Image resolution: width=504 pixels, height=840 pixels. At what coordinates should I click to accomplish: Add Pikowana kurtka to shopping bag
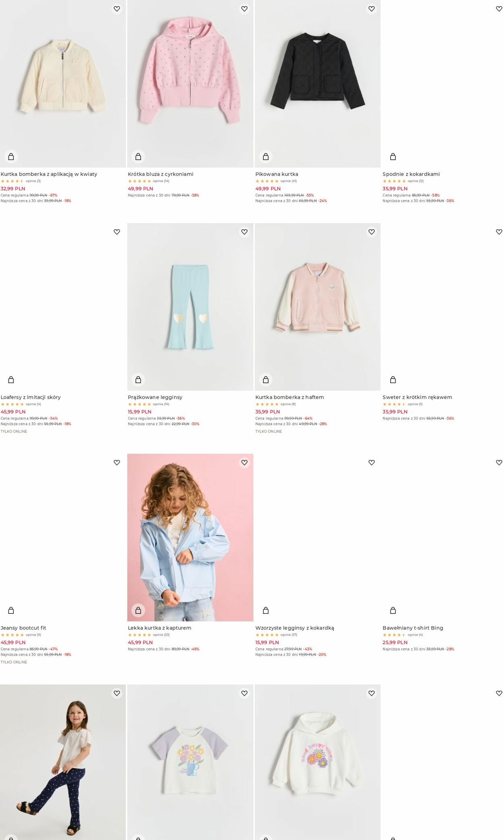[266, 156]
